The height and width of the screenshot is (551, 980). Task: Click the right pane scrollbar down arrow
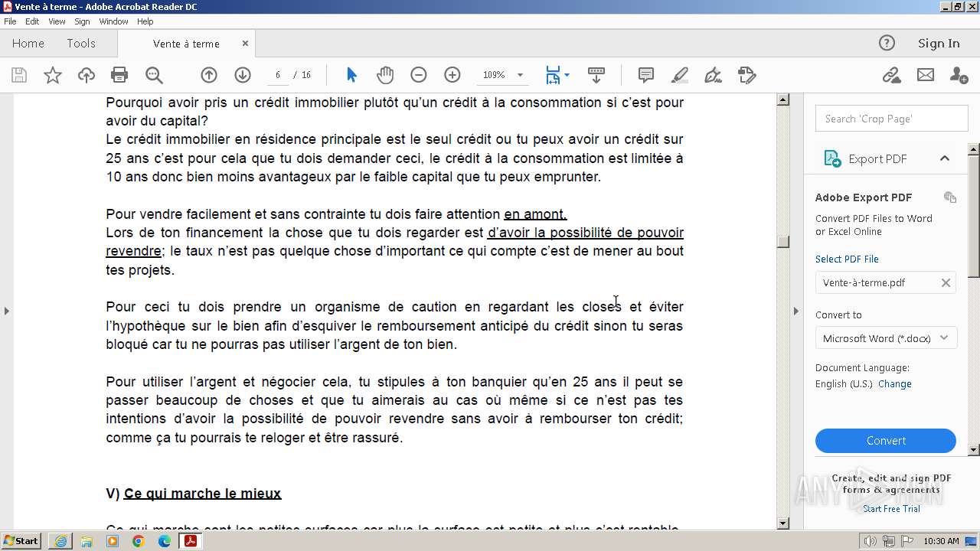click(974, 450)
